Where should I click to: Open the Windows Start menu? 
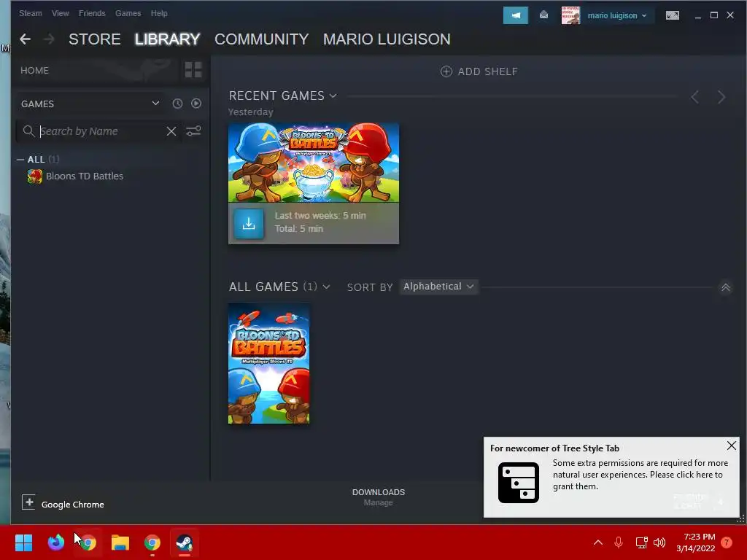(23, 542)
